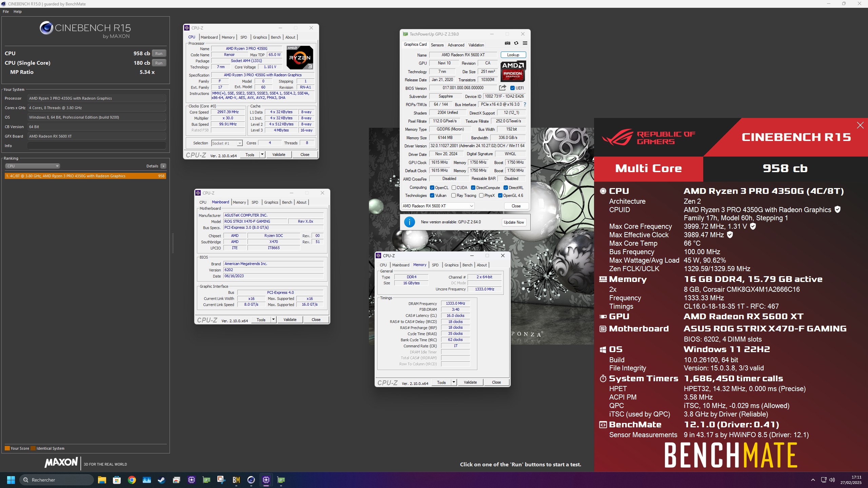
Task: Click the Bus Interface question mark icon
Action: click(x=525, y=104)
